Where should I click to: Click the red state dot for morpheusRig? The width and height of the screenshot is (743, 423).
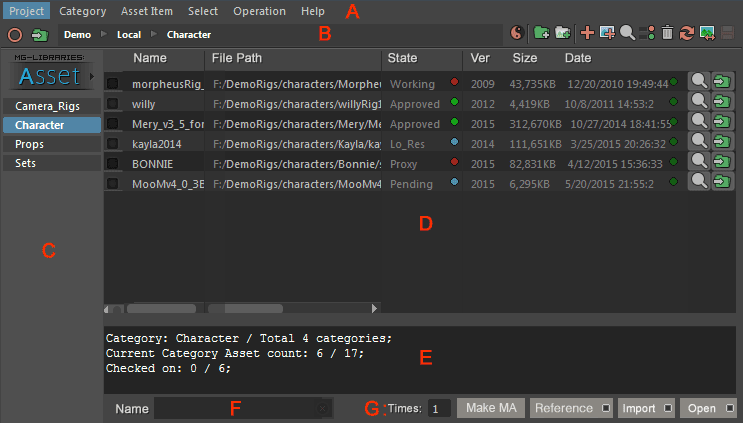coord(454,81)
